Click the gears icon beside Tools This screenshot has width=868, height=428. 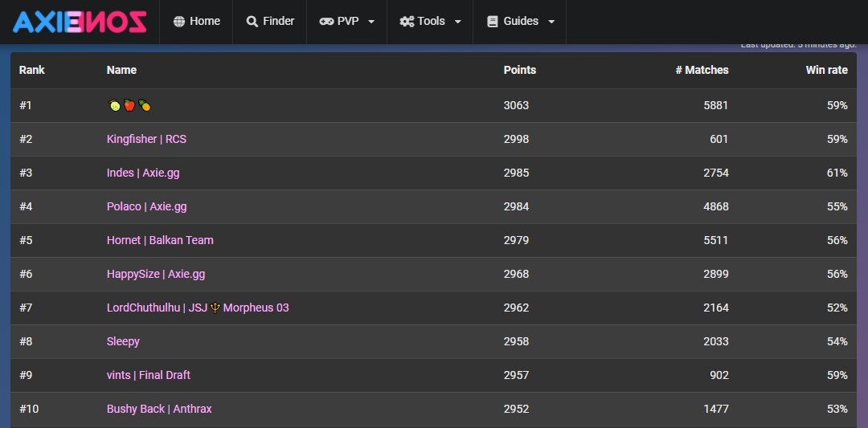407,22
